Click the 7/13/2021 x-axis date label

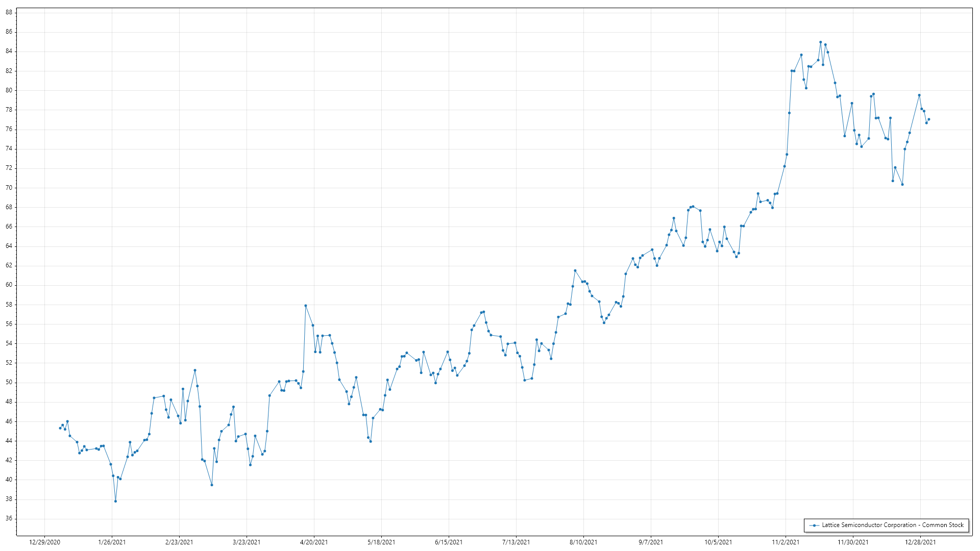516,542
